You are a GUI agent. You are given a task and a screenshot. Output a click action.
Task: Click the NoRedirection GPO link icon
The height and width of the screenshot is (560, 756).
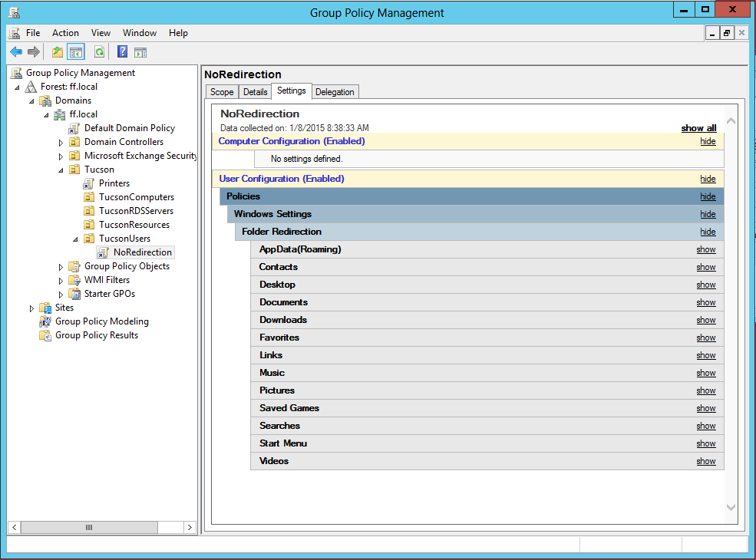(x=103, y=252)
